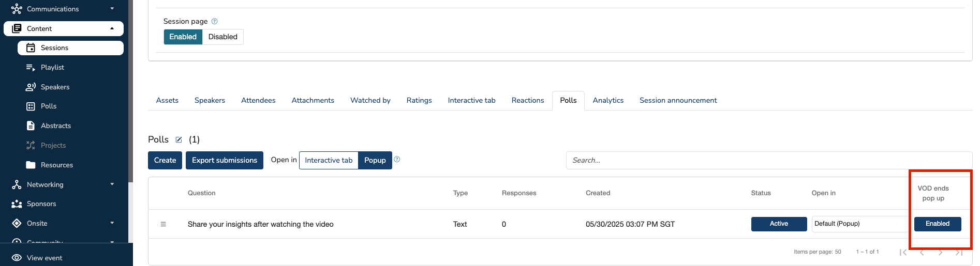Click Export submissions button
The width and height of the screenshot is (980, 266).
click(x=224, y=160)
